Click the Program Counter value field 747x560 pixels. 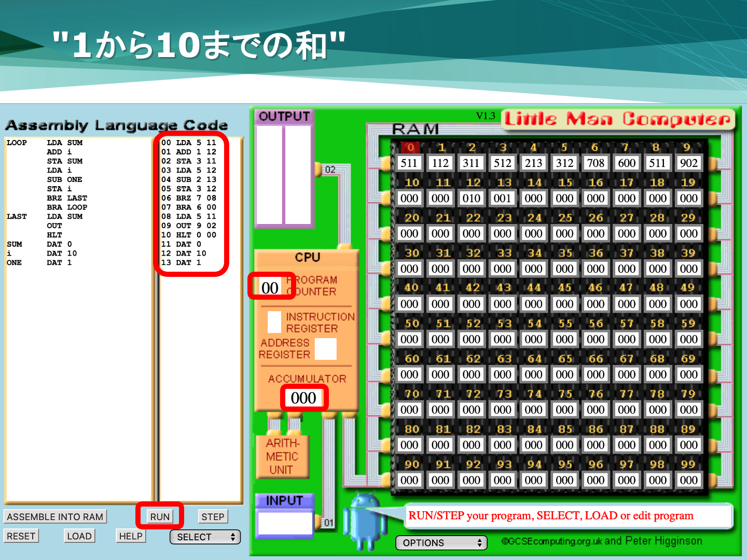click(x=270, y=288)
